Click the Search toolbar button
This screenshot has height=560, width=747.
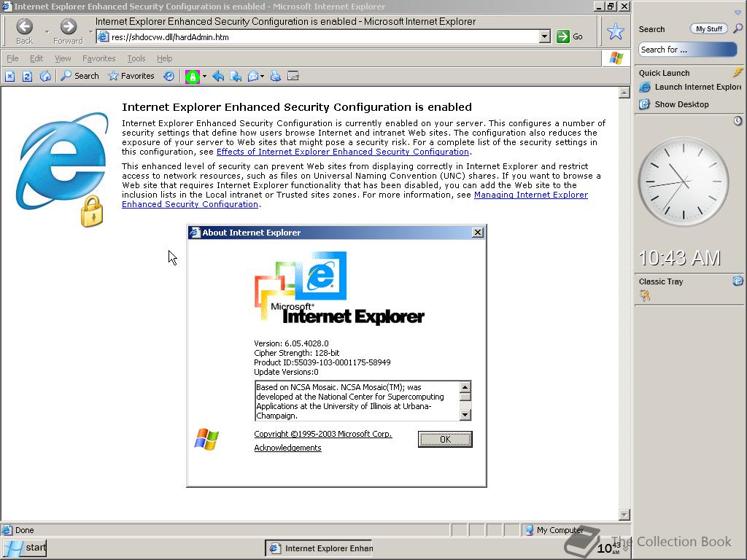coord(80,76)
